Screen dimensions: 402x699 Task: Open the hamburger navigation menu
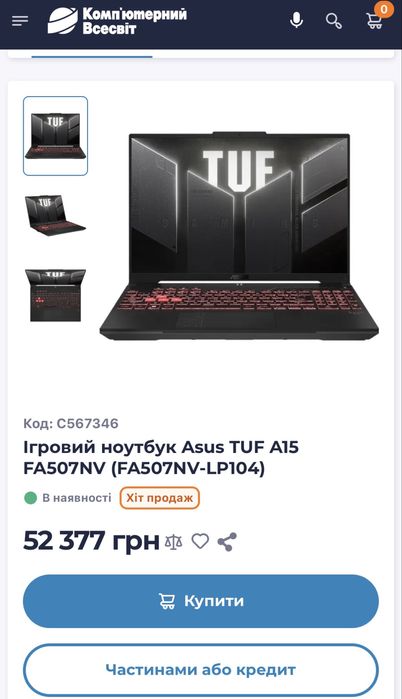20,21
